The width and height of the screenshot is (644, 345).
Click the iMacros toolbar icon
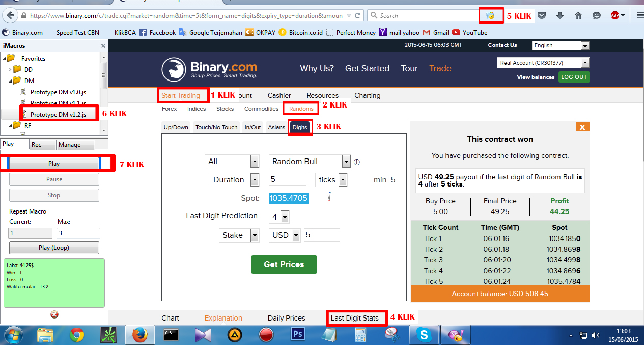(x=491, y=16)
